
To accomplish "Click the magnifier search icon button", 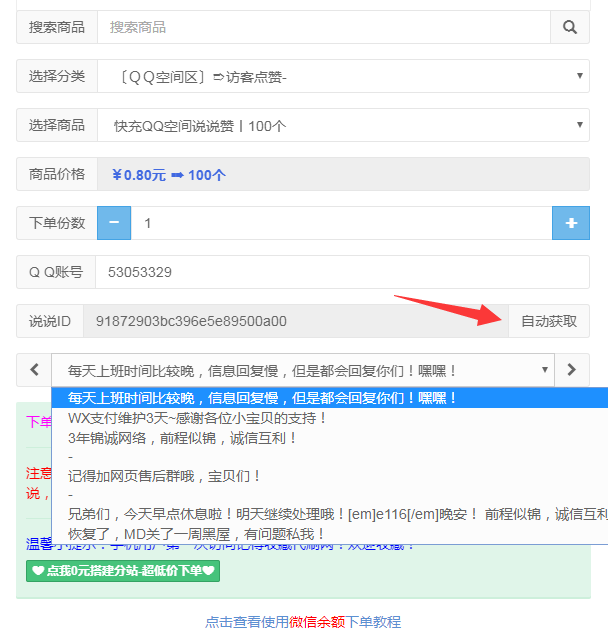I will pyautogui.click(x=570, y=27).
